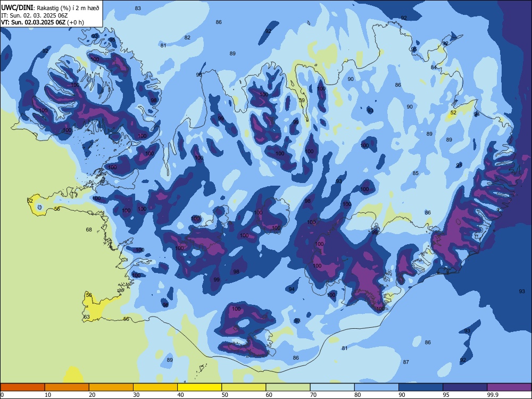Viewport: 532px width, 399px height.
Task: Click the UWC/DINI title text
Action: (x=16, y=8)
